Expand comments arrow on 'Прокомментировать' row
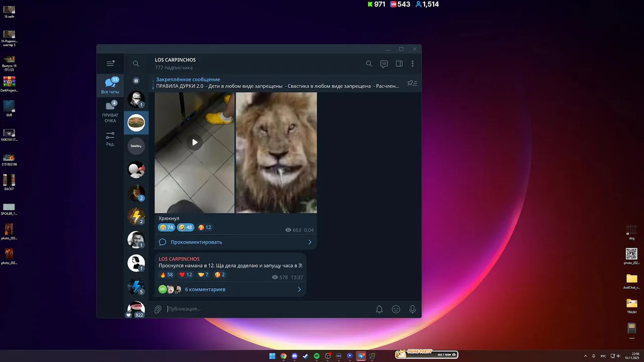The width and height of the screenshot is (644, 362). point(309,242)
